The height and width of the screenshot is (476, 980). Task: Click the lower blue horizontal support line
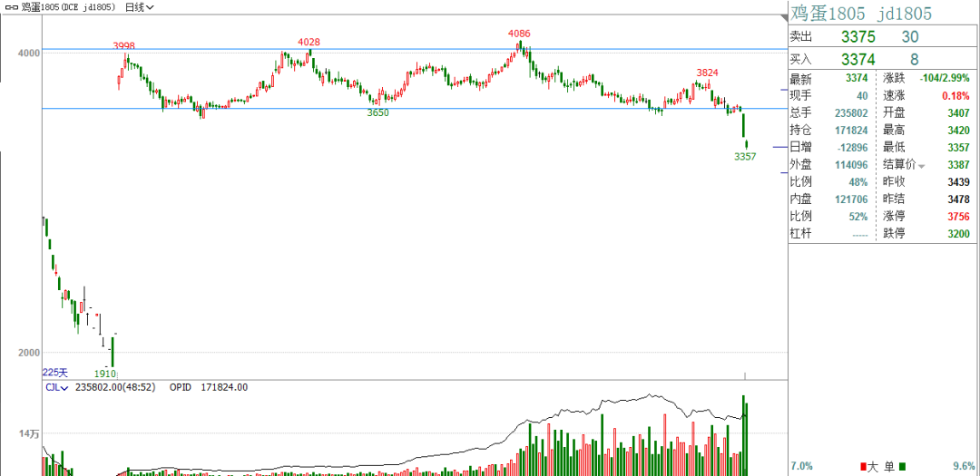(408, 109)
